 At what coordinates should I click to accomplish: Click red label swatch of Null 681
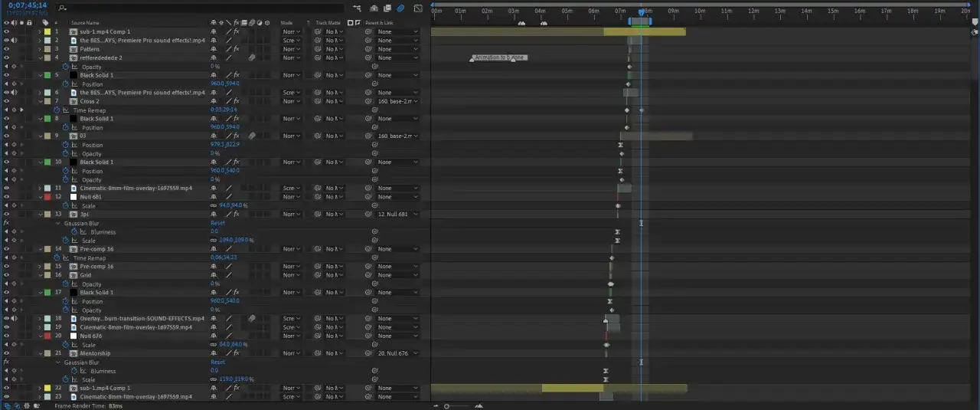47,197
